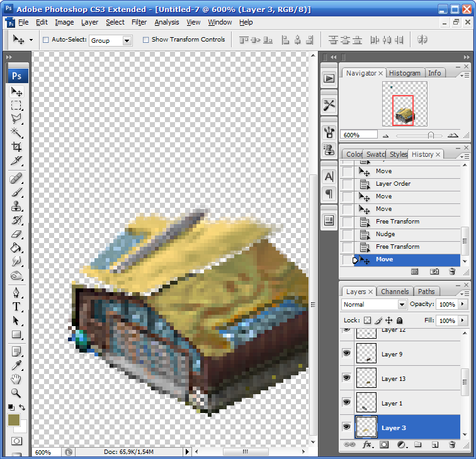The width and height of the screenshot is (476, 459).
Task: Open the tool preset picker arrow
Action: (31, 40)
